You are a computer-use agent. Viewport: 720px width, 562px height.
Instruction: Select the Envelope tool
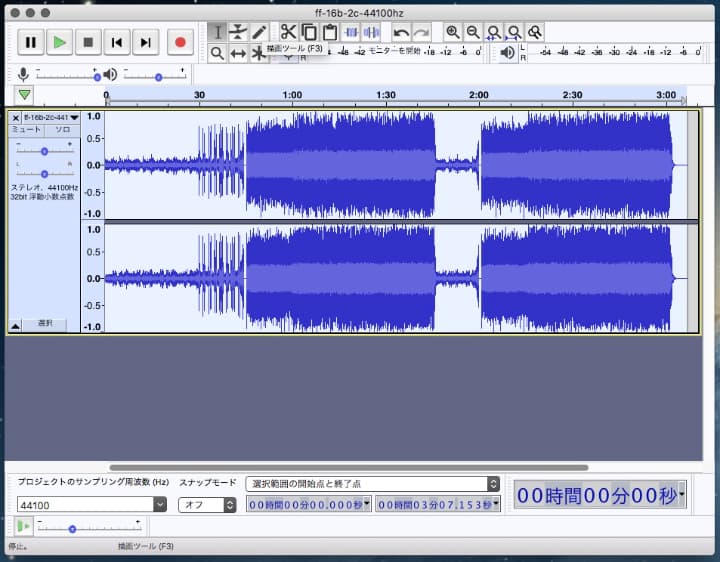coord(238,32)
